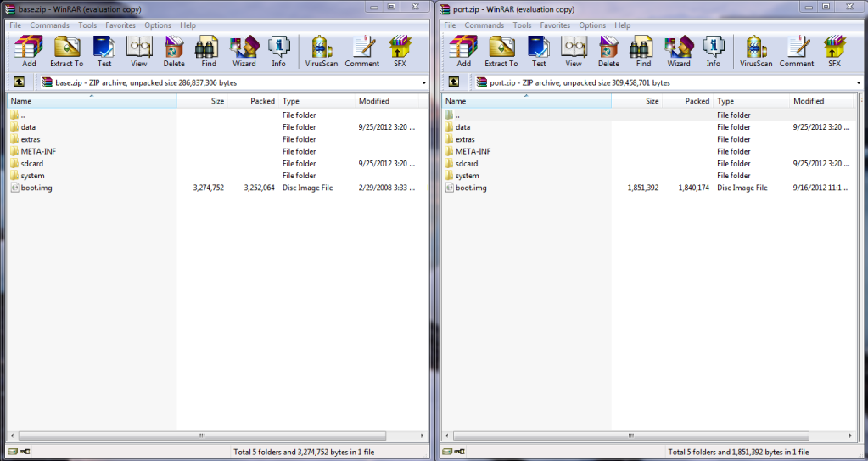Click horizontal scrollbar in base.zip window

pos(202,436)
